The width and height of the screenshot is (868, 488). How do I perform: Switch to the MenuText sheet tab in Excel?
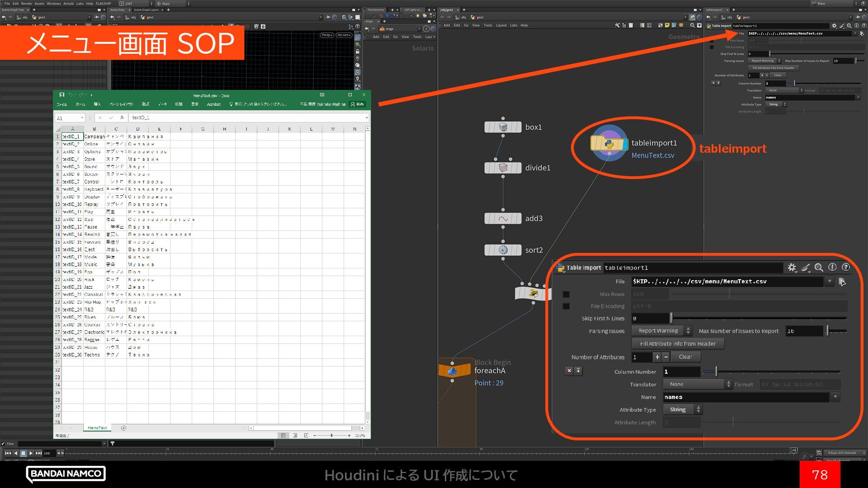pyautogui.click(x=97, y=428)
